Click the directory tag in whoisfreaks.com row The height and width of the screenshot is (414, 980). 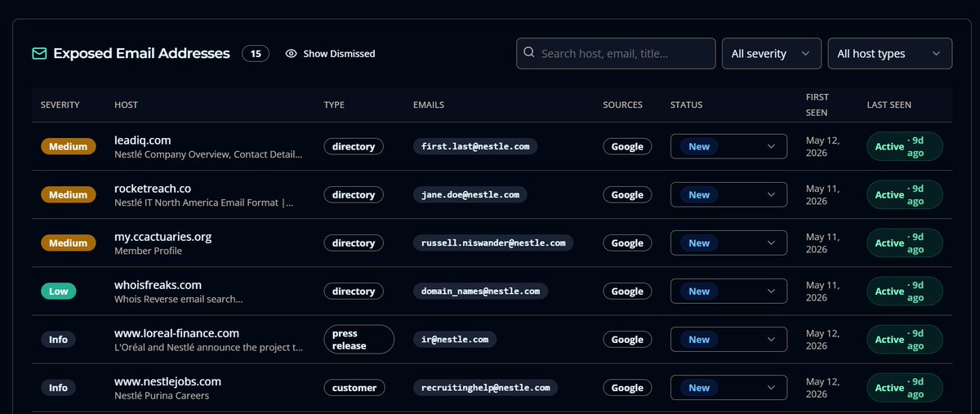(354, 292)
